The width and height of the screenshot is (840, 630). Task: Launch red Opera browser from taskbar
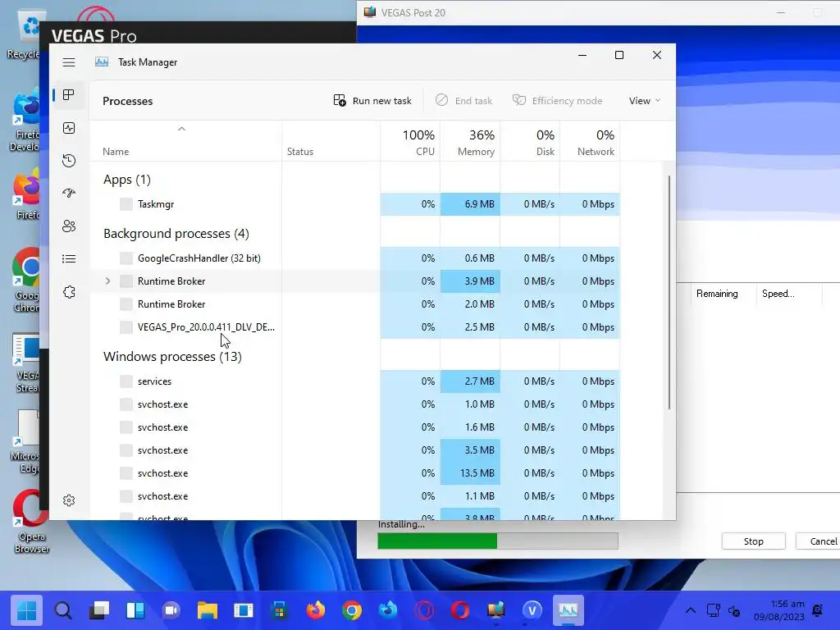460,610
